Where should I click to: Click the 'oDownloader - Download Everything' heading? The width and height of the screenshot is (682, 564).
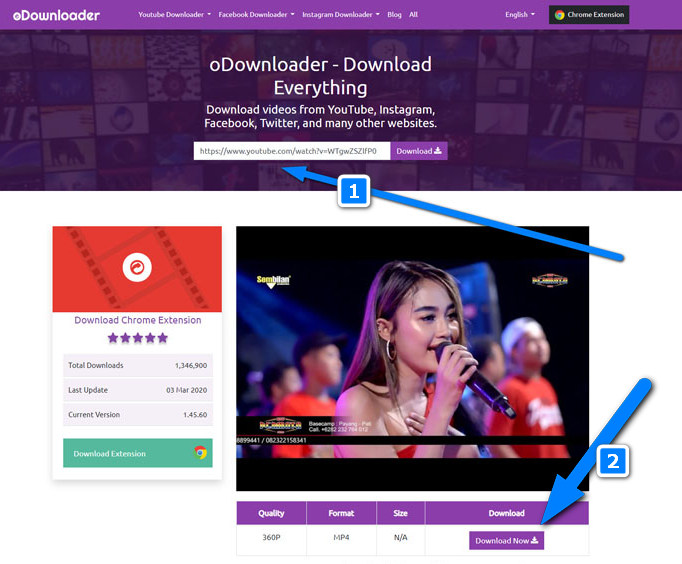click(321, 76)
